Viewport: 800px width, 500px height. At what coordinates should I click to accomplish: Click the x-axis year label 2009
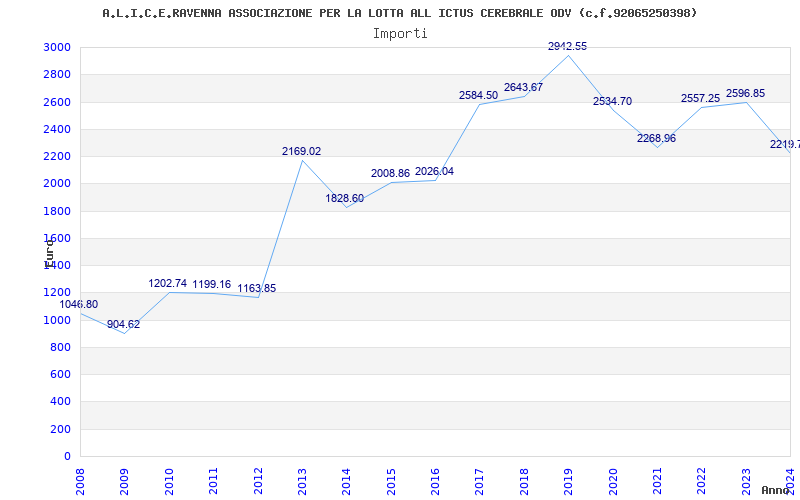(124, 482)
